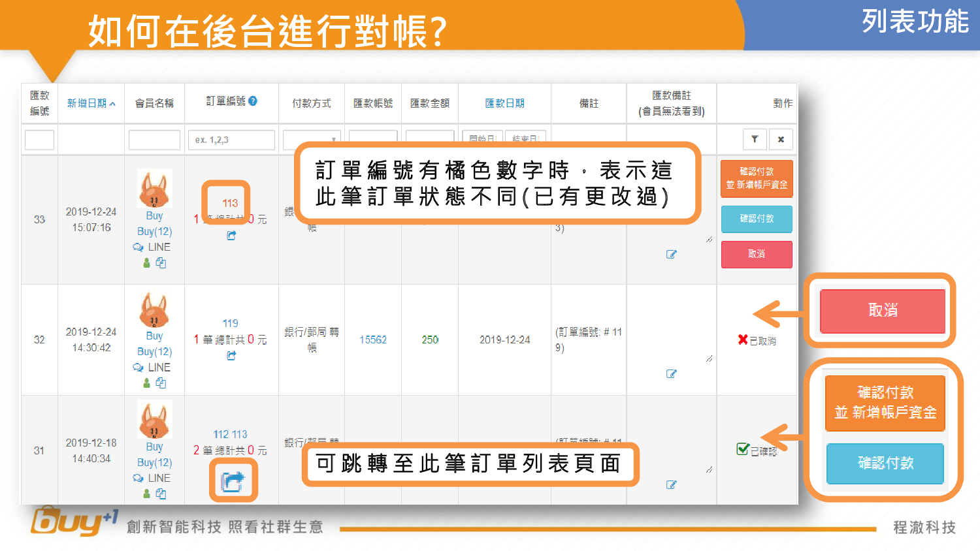980x551 pixels.
Task: Open LINE chat icon for row 33 member
Action: coord(139,247)
